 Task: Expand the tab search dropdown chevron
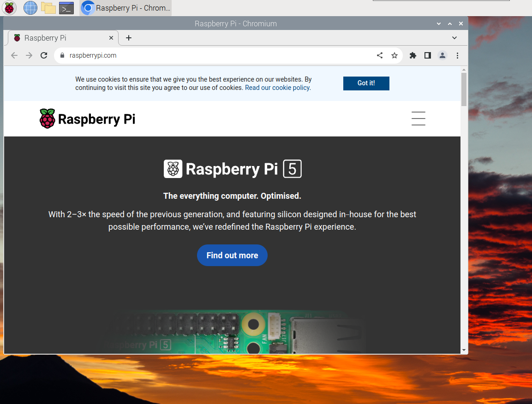click(x=454, y=38)
